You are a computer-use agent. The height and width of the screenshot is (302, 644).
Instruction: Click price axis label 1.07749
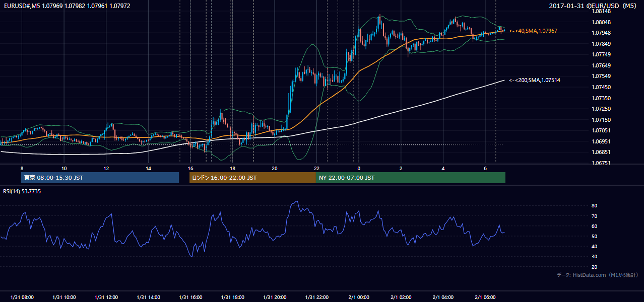[x=602, y=54]
